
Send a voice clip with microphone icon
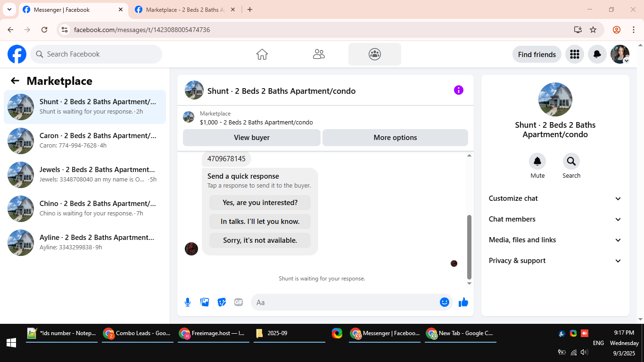tap(188, 302)
